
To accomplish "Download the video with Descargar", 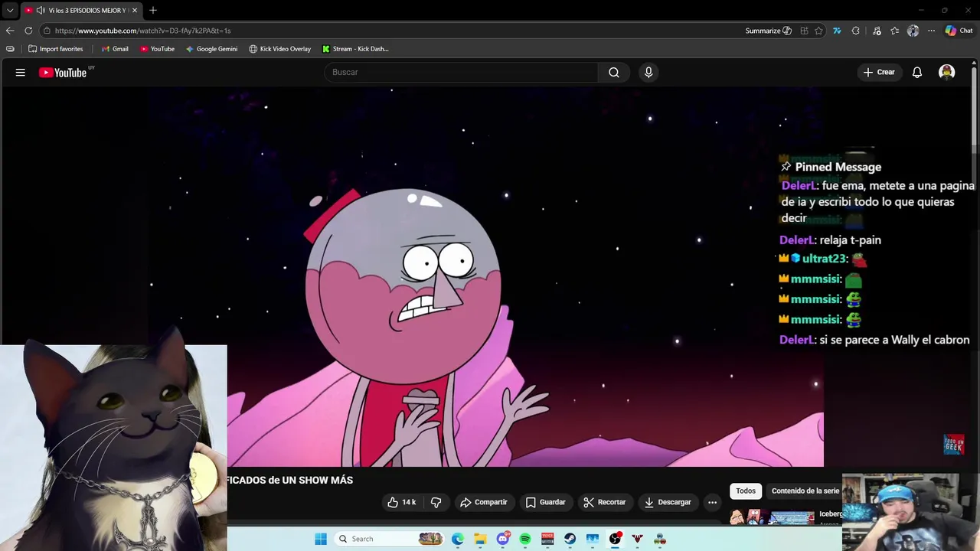I will point(668,502).
